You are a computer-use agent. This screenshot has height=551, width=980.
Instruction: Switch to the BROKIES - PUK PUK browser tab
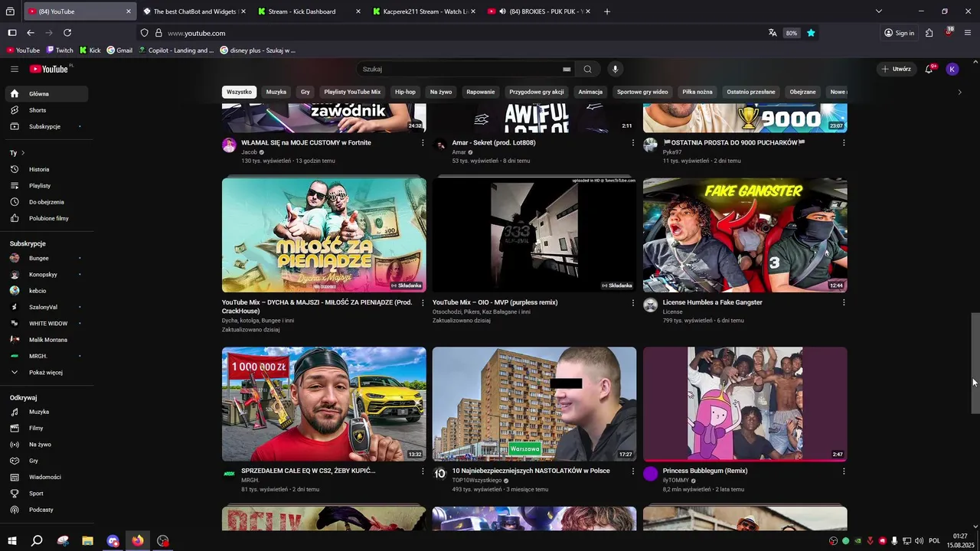[x=538, y=11]
